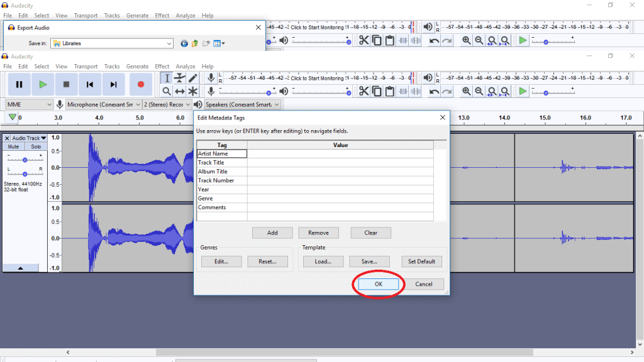Click the Redo arrow in the front window
644x362 pixels.
(x=447, y=91)
